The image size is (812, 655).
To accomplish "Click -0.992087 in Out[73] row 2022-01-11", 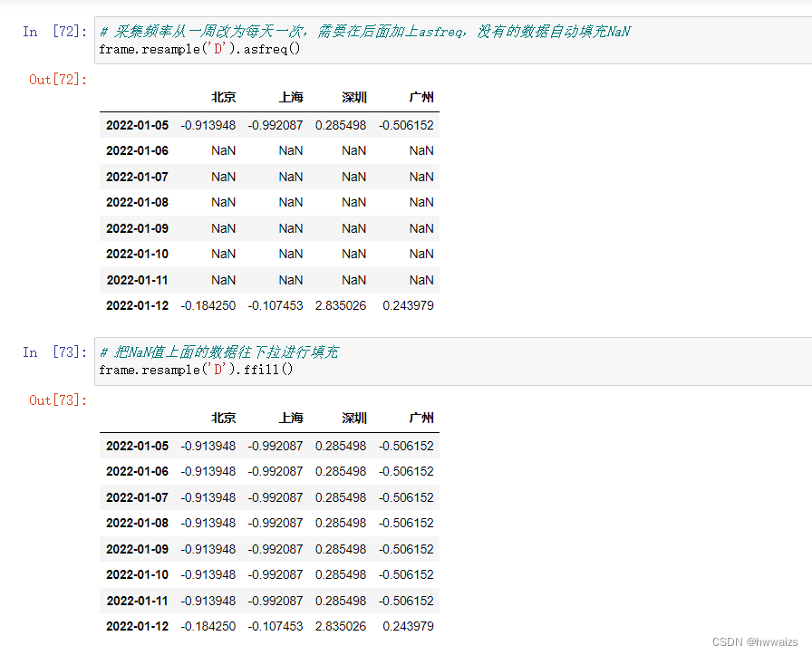I will click(275, 602).
